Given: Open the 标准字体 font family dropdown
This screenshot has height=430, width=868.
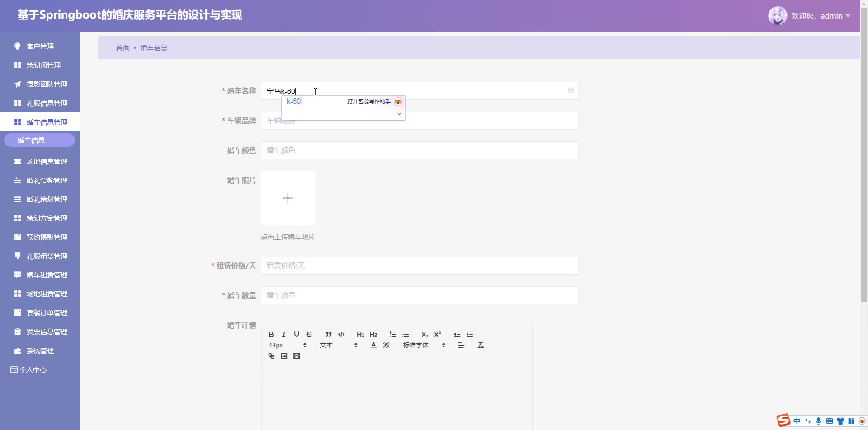Looking at the screenshot, I should (424, 345).
